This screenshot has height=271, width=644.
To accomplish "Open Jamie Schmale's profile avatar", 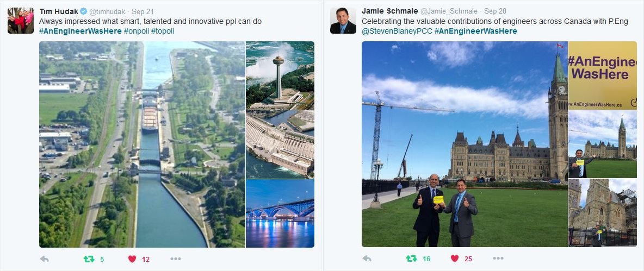I will point(343,21).
